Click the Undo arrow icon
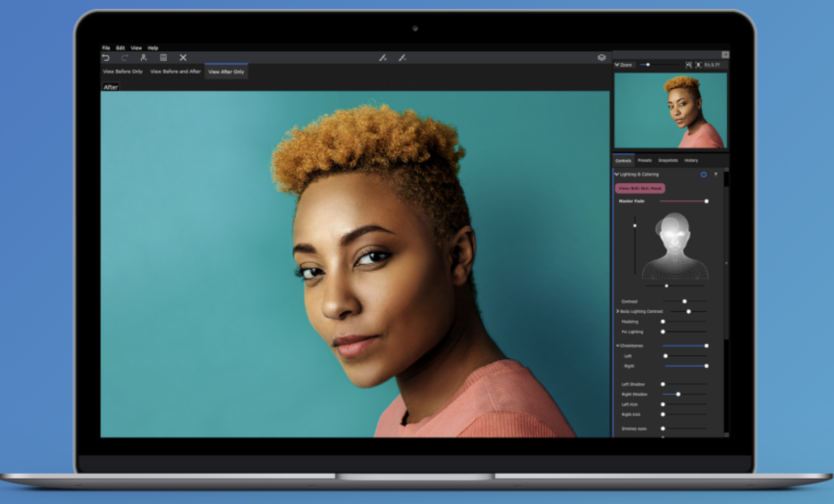The width and height of the screenshot is (834, 504). point(106,58)
